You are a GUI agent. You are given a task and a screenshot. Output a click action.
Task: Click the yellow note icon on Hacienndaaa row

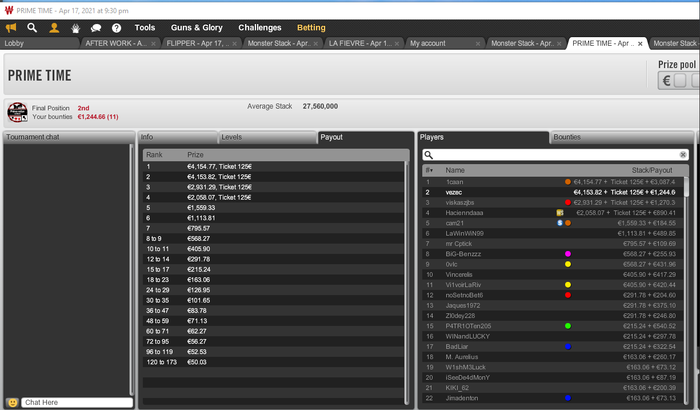[x=559, y=213]
